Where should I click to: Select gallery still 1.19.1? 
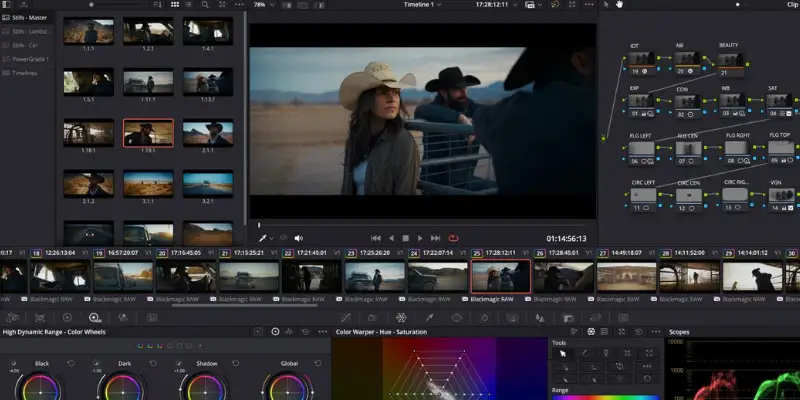pos(148,133)
